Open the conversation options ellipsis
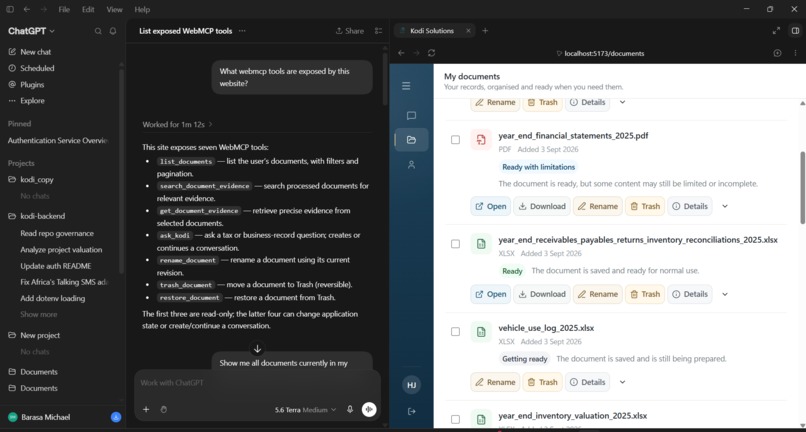The height and width of the screenshot is (432, 806). click(242, 31)
